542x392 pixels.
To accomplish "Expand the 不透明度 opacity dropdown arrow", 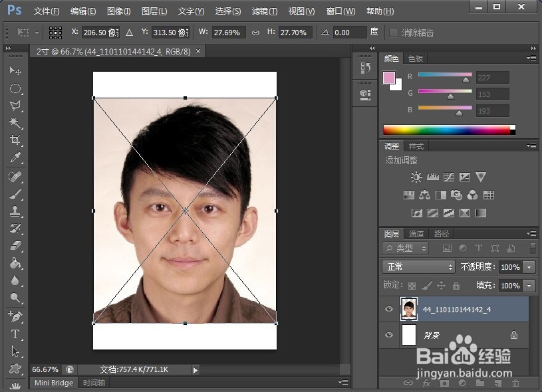I will [529, 266].
